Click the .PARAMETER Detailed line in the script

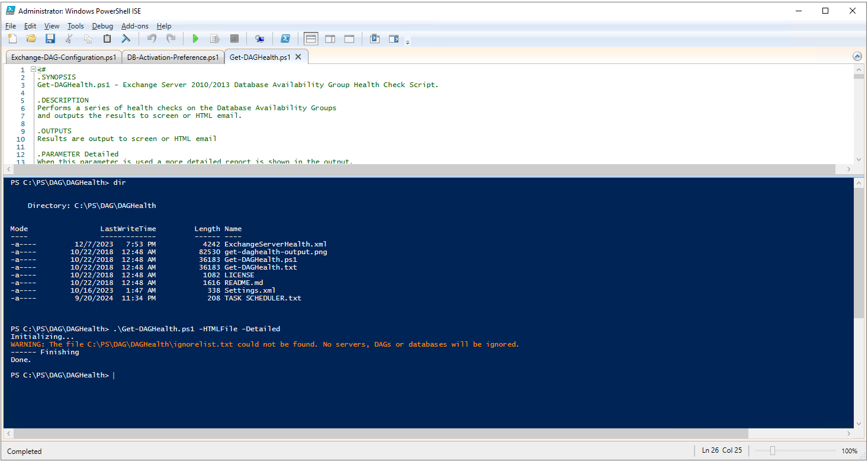click(78, 154)
